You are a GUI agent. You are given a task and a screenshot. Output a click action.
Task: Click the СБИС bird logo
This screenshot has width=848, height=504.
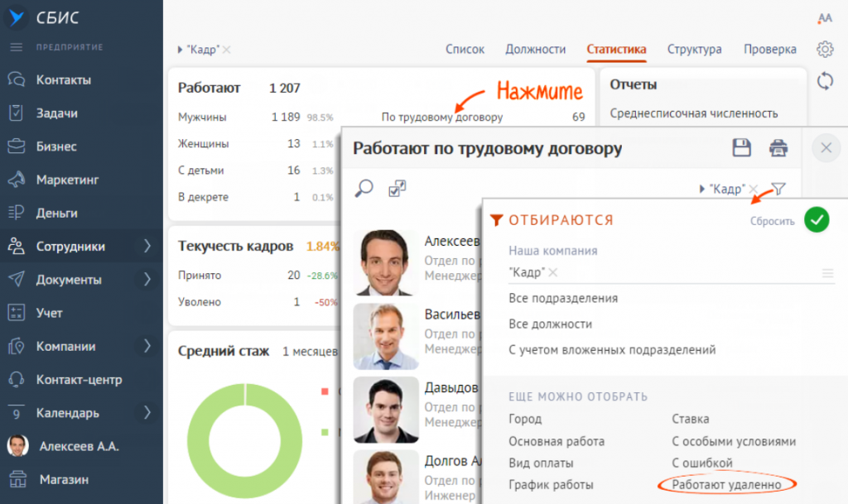point(17,17)
